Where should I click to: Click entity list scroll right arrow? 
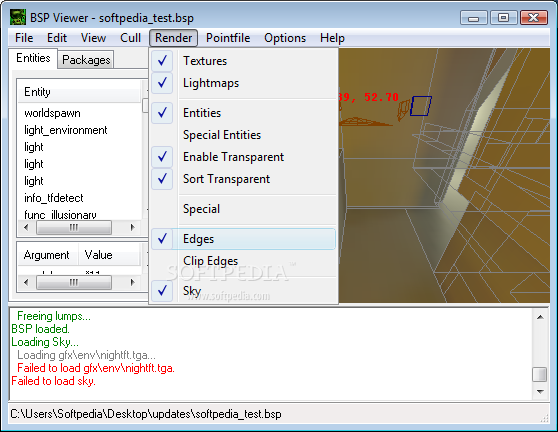click(x=132, y=227)
